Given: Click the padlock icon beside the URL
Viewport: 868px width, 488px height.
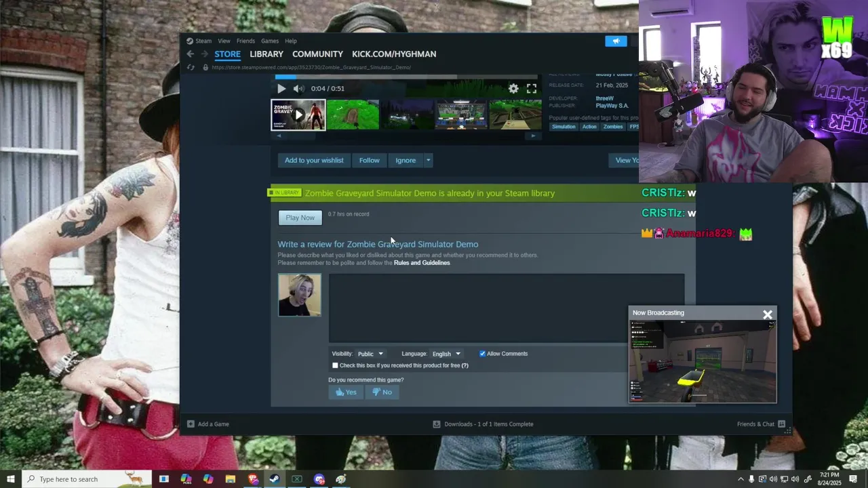Looking at the screenshot, I should 205,67.
